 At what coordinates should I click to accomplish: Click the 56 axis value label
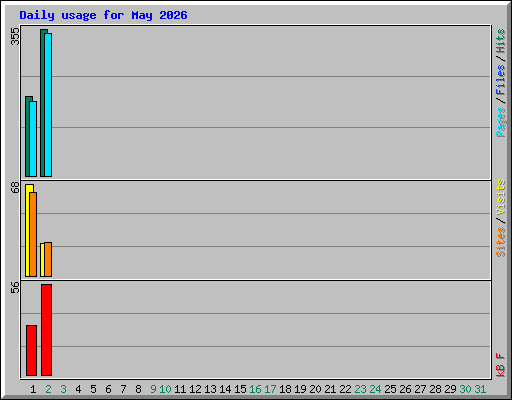(15, 288)
